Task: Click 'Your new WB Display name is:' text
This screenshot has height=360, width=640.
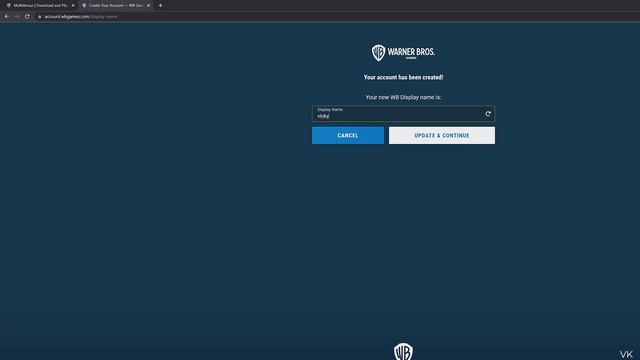Action: [x=403, y=97]
